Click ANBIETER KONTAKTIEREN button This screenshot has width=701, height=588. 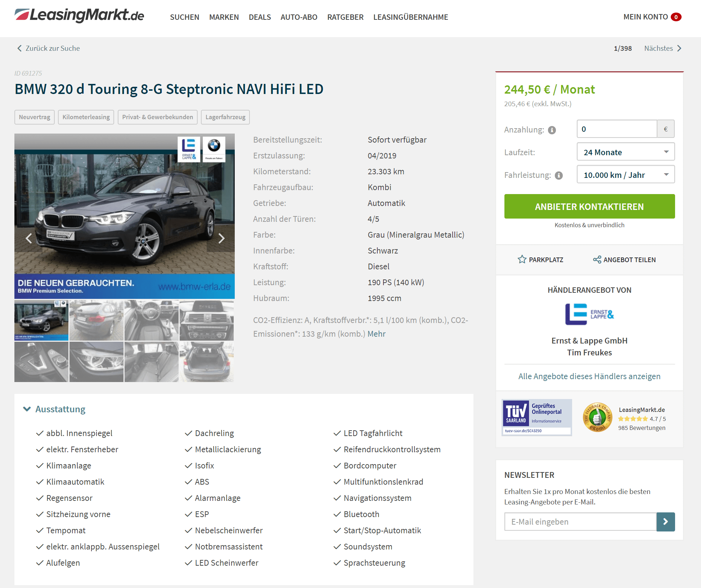point(589,206)
